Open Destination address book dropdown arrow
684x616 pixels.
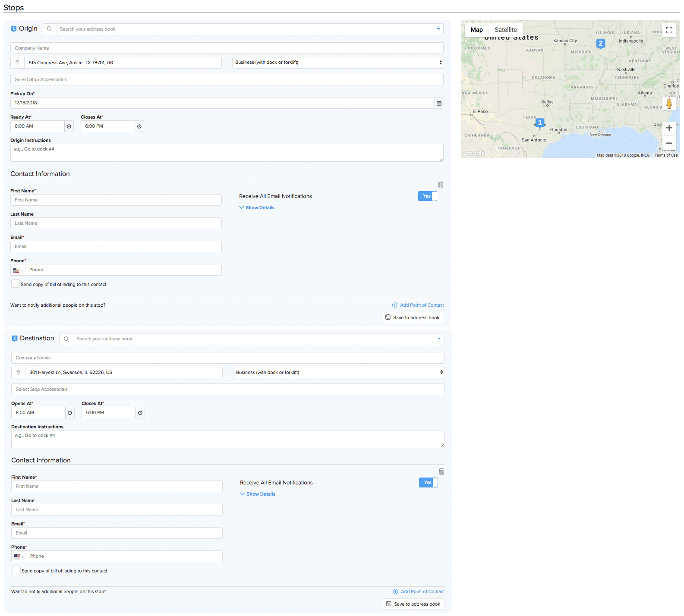439,339
